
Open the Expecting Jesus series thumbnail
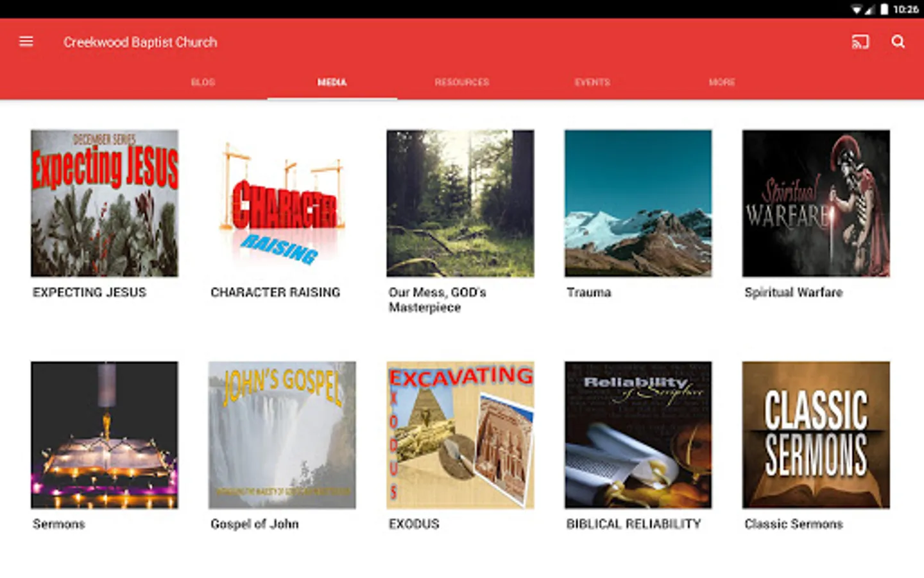[105, 204]
